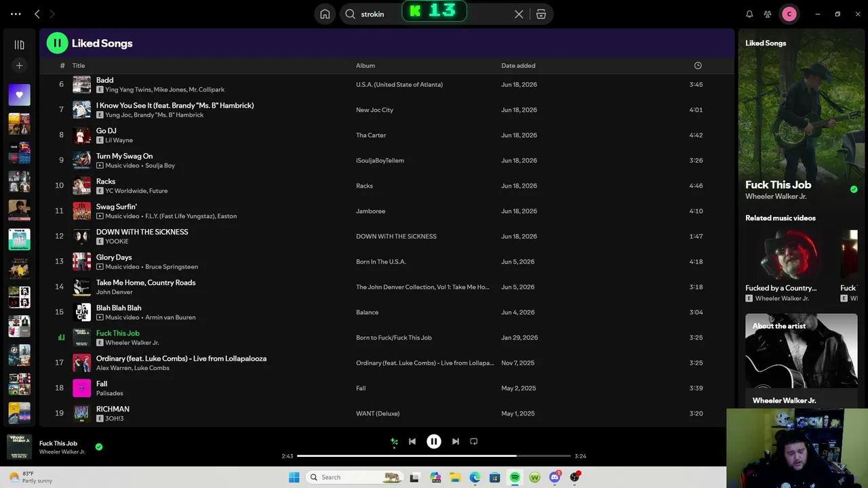868x488 pixels.
Task: Select the song RICHMAN
Action: 113,409
